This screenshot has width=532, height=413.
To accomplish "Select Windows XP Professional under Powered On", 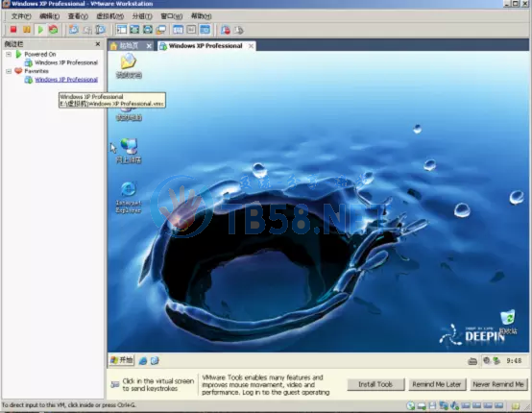I will point(66,62).
